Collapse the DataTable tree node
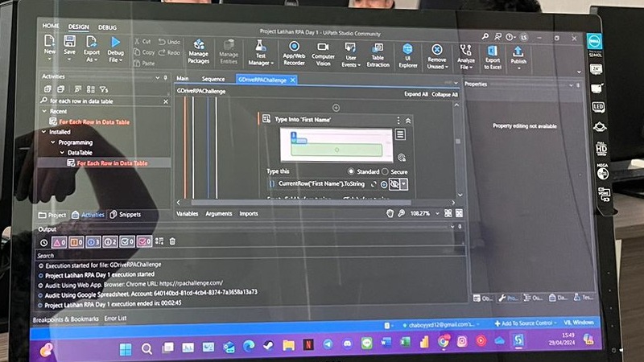Screen dimensions: 644x362 click(x=62, y=153)
